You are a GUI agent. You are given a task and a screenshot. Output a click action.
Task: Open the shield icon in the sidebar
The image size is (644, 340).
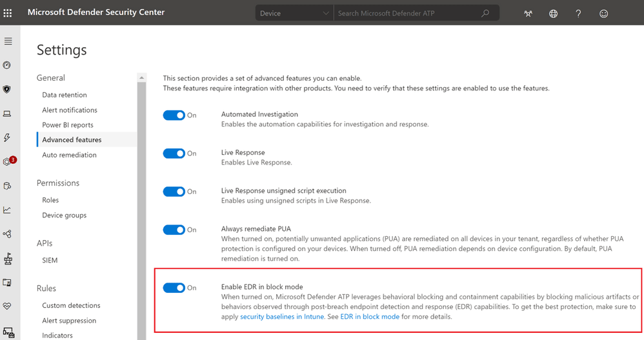(7, 90)
